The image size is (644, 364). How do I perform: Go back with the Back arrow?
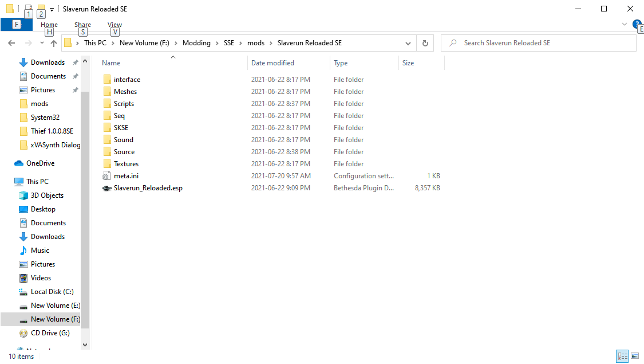pyautogui.click(x=11, y=43)
